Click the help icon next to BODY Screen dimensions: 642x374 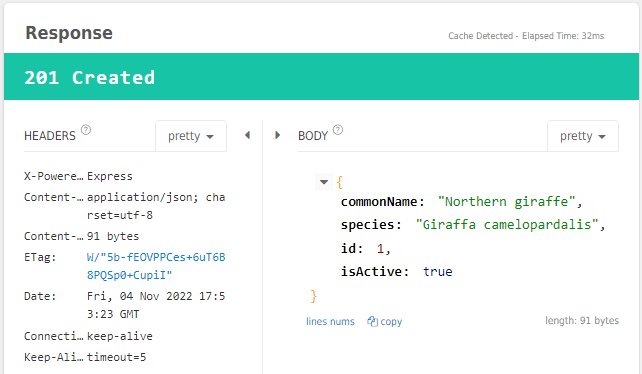338,130
